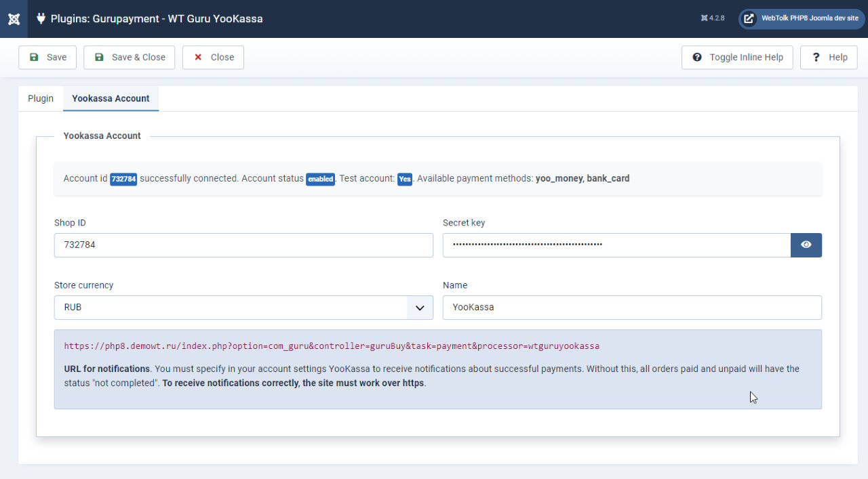Click the account id 732784 badge

point(123,179)
